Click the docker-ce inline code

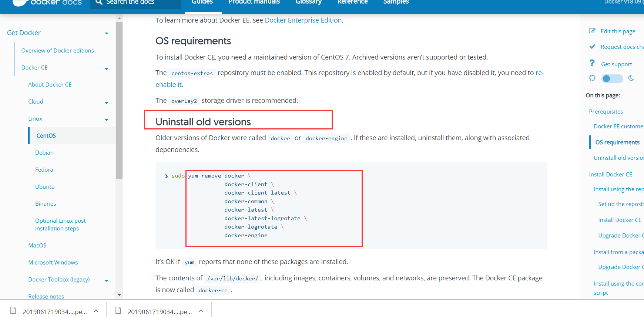pyautogui.click(x=213, y=290)
